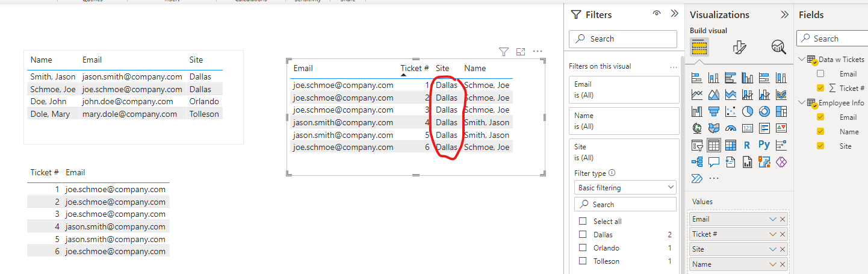Screen dimensions: 868x274
Task: Select the Q&A speech bubble visual
Action: click(714, 162)
